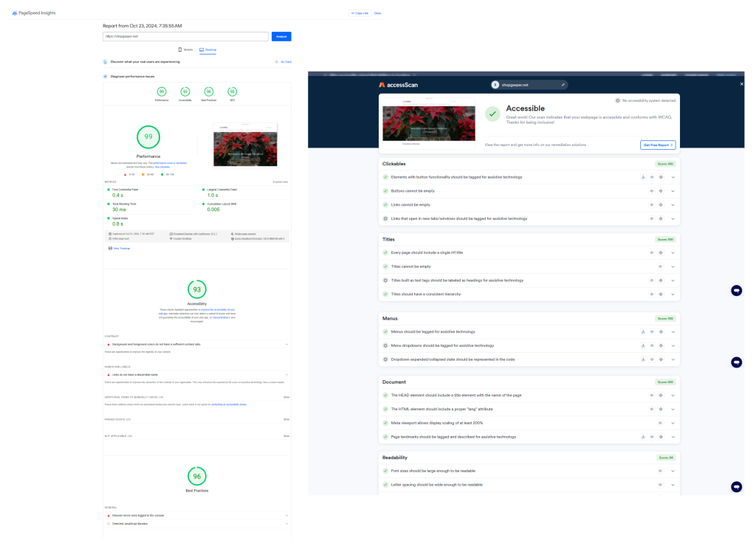This screenshot has height=552, width=756.
Task: Click target icon on 'Buttons cannot be empty' row
Action: click(661, 190)
